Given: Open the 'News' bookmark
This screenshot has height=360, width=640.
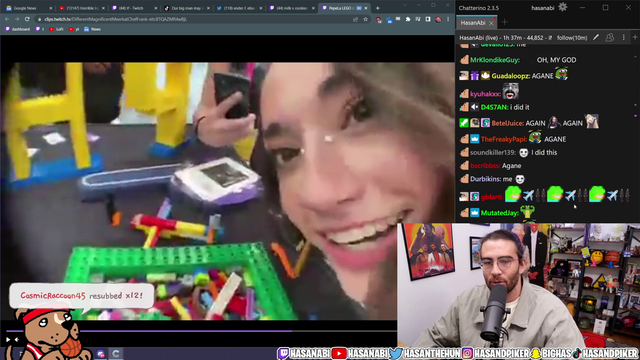Looking at the screenshot, I should point(92,29).
